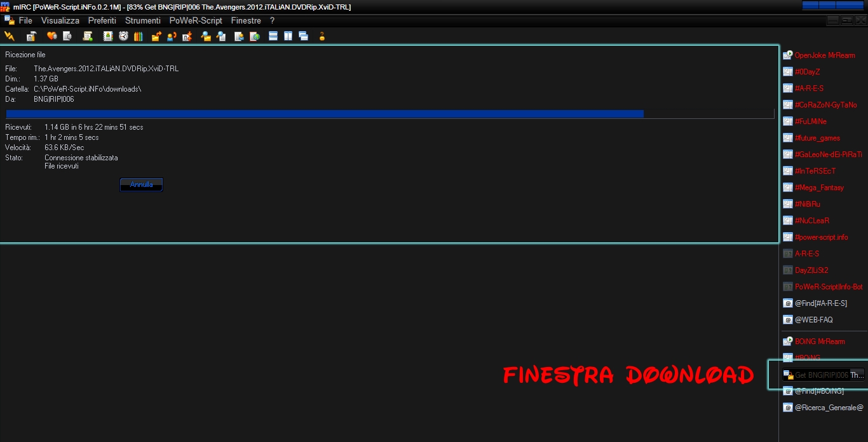
Task: Open the Preferiti menu
Action: click(102, 20)
